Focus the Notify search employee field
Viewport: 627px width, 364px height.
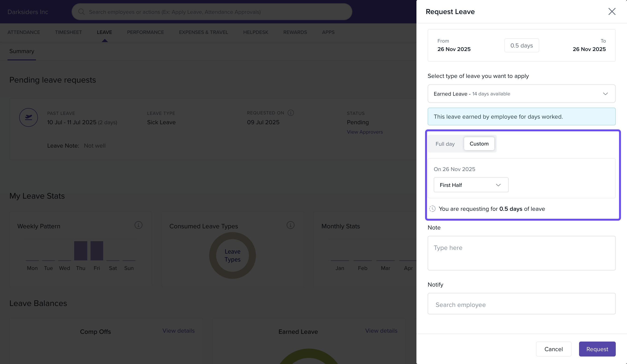pyautogui.click(x=521, y=305)
